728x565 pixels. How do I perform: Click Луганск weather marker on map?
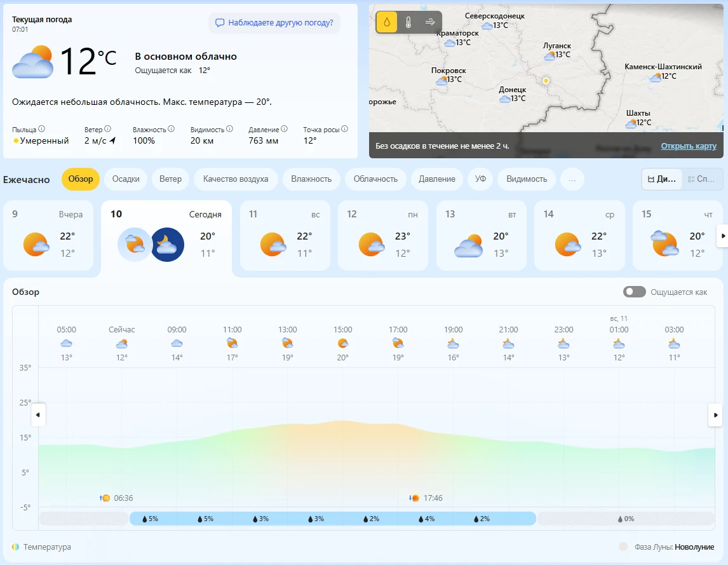[549, 55]
